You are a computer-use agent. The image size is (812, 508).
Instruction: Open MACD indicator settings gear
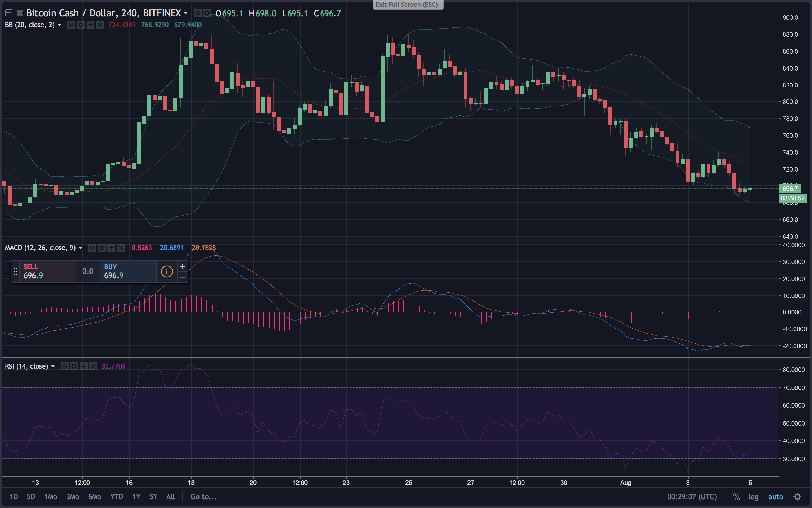[102, 248]
